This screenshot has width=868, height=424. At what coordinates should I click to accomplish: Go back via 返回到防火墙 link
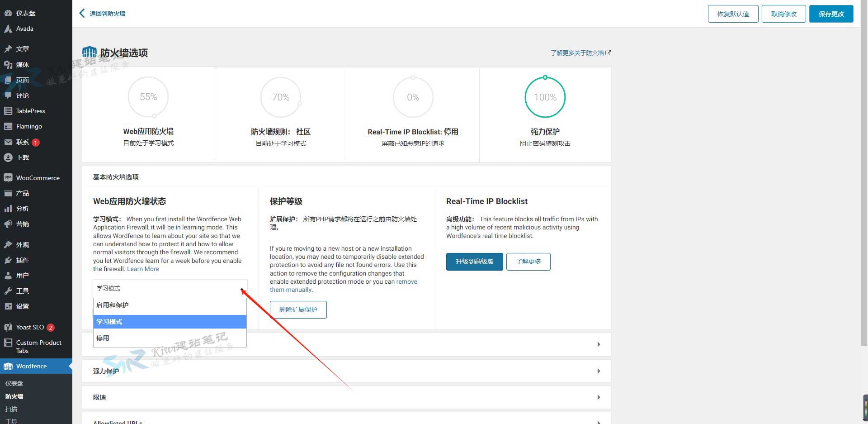108,14
